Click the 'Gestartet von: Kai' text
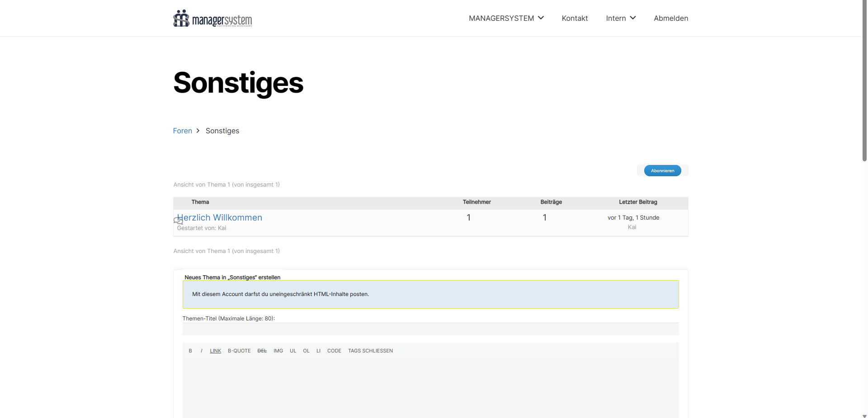 [x=202, y=228]
